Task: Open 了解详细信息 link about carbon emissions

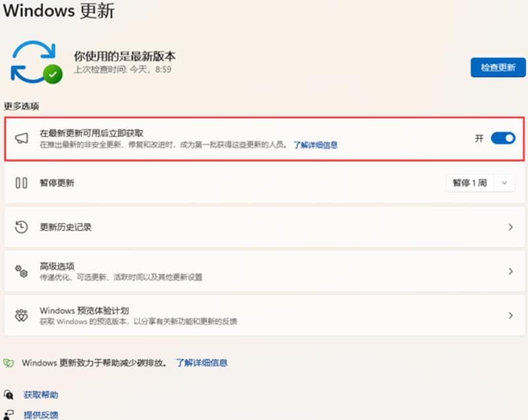Action: (202, 363)
